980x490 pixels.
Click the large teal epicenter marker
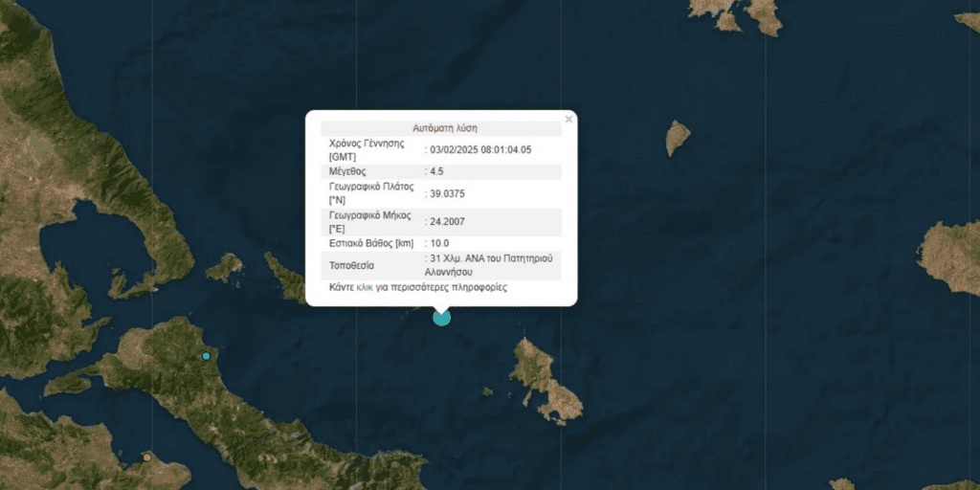point(441,317)
